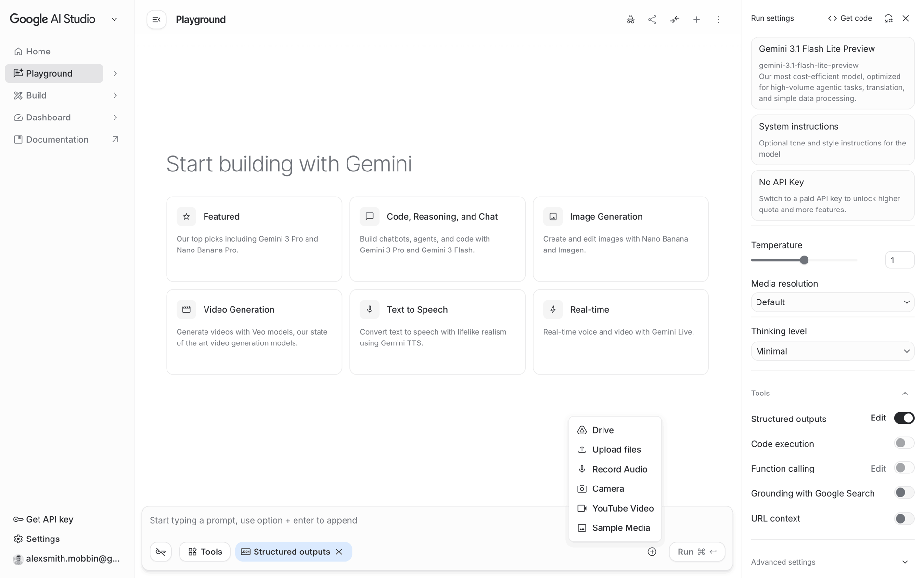
Task: Click the Temperature slider handle
Action: point(804,260)
